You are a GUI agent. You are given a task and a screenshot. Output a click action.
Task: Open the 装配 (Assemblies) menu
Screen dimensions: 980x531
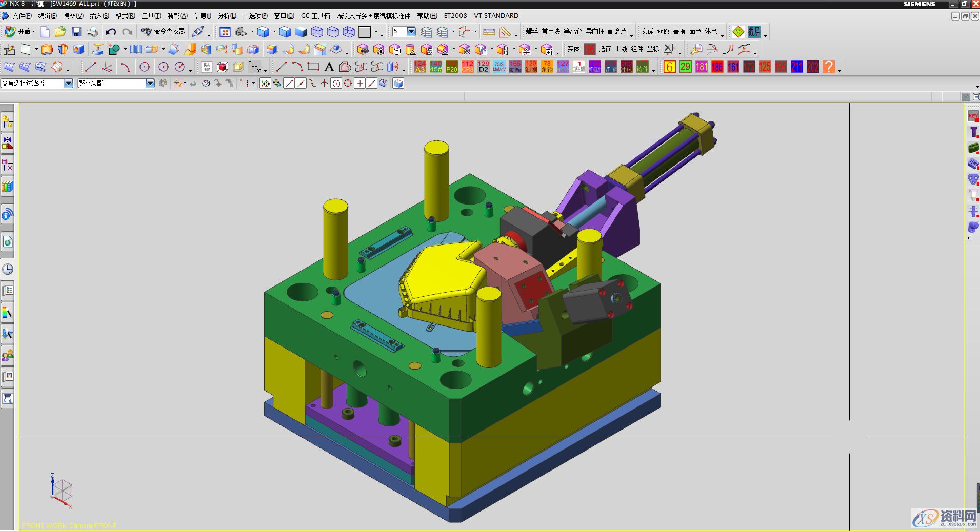[177, 16]
